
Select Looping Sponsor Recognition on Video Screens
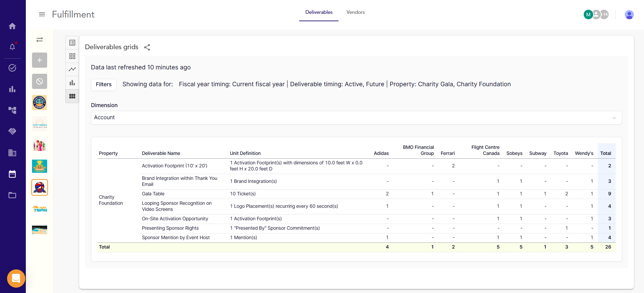pos(177,206)
